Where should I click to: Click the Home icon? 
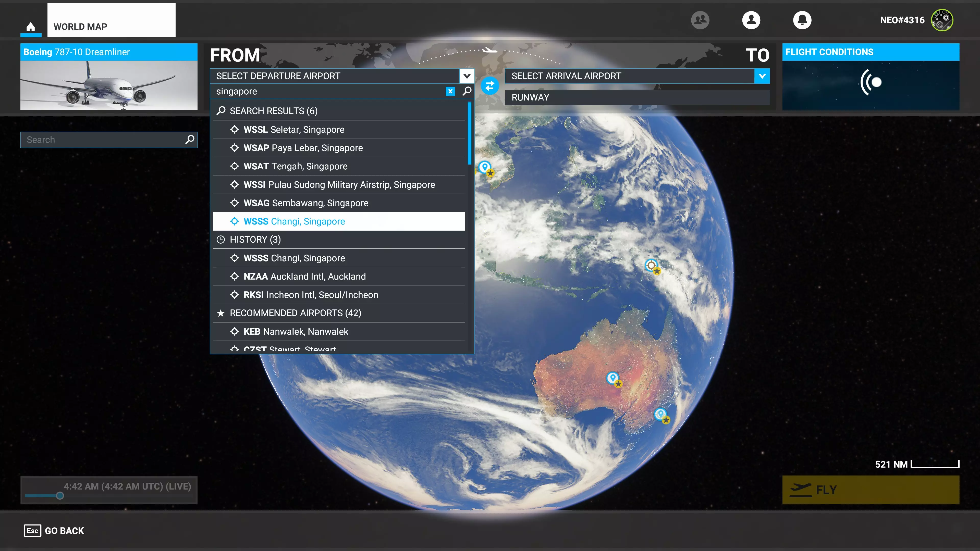[x=31, y=27]
